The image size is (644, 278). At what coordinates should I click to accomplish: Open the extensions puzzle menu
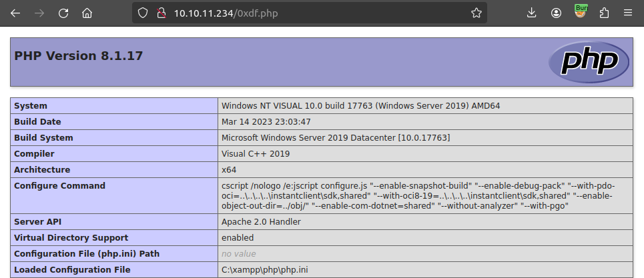(605, 13)
